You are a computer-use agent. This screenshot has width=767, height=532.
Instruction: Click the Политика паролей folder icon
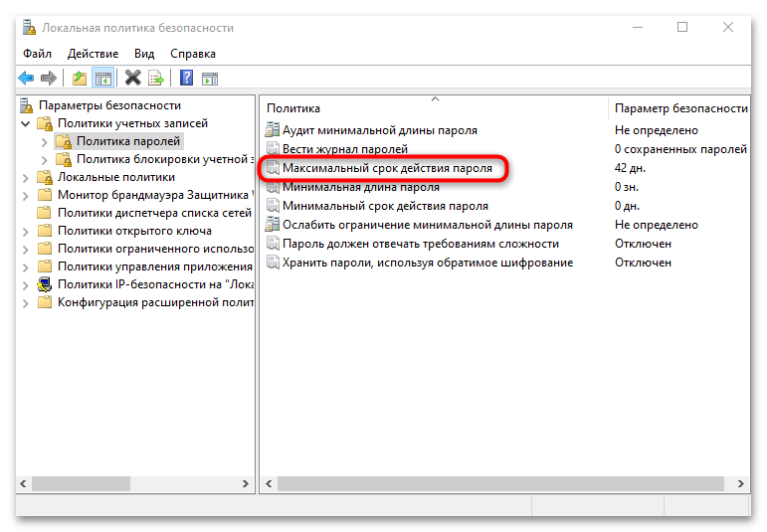tap(64, 141)
